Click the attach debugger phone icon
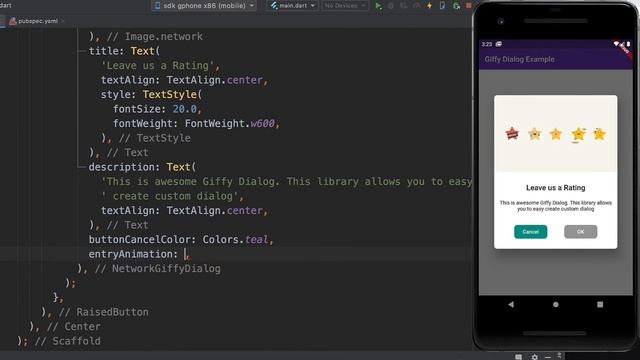The height and width of the screenshot is (360, 640). tap(442, 6)
